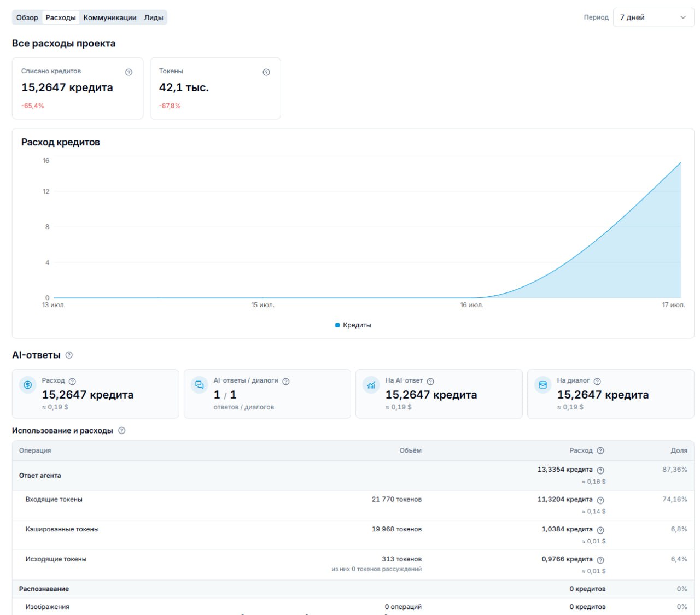Screen dimensions: 700x615
Task: Click the Все расходы проекта heading
Action: point(64,44)
